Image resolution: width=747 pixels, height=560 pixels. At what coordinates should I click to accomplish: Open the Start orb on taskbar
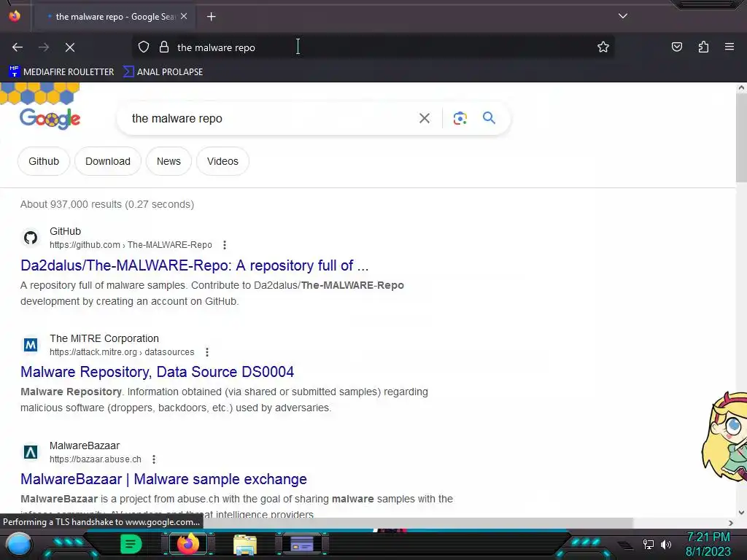19,544
